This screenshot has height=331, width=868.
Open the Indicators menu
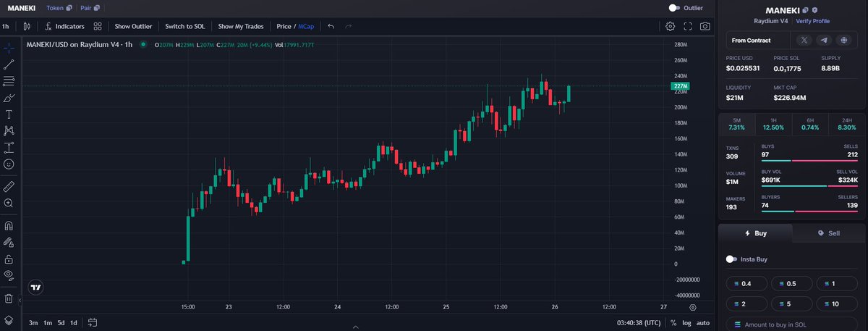point(64,26)
